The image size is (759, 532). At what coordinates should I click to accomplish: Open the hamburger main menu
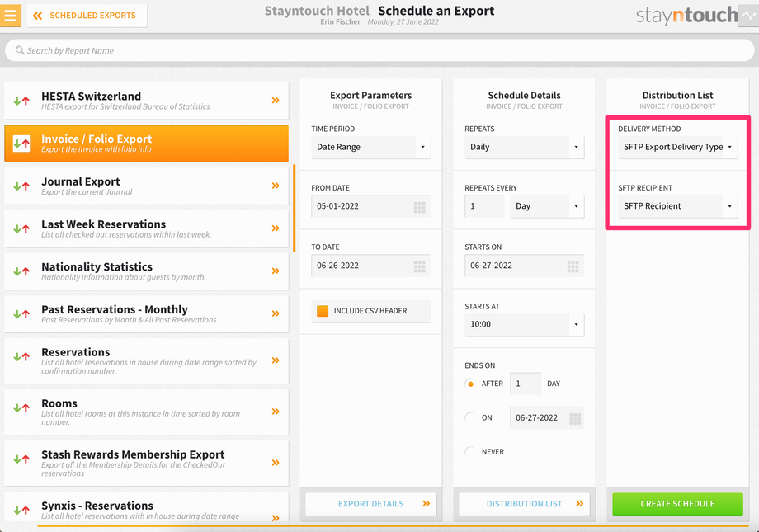10,15
